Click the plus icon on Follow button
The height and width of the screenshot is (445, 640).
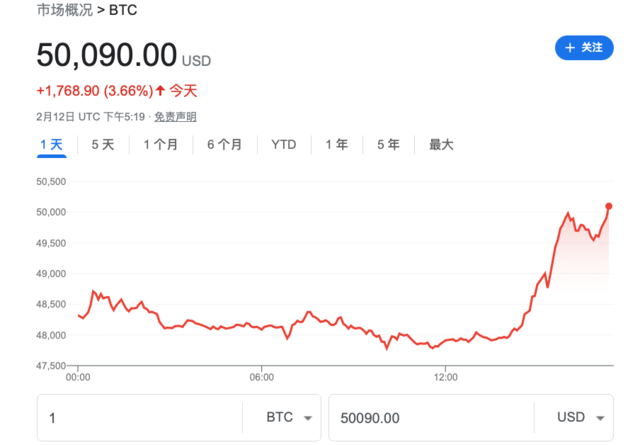click(x=570, y=47)
